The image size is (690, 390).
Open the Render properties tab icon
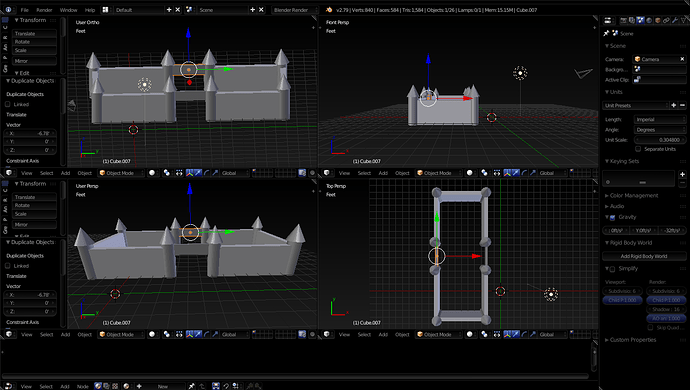(x=623, y=20)
